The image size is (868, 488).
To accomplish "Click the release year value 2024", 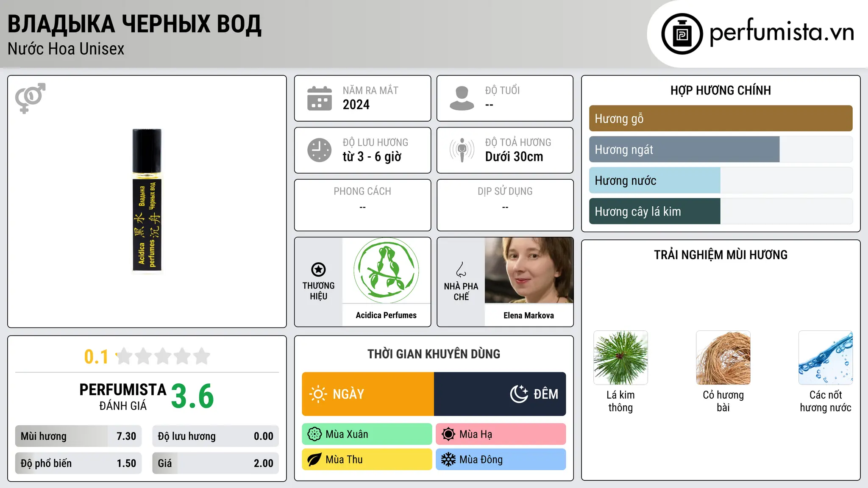I will click(x=356, y=105).
